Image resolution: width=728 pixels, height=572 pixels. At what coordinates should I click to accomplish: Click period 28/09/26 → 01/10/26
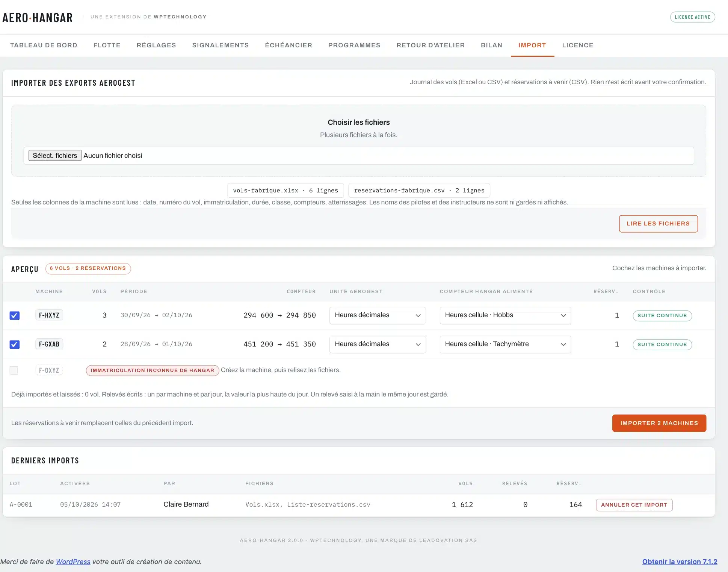[156, 344]
